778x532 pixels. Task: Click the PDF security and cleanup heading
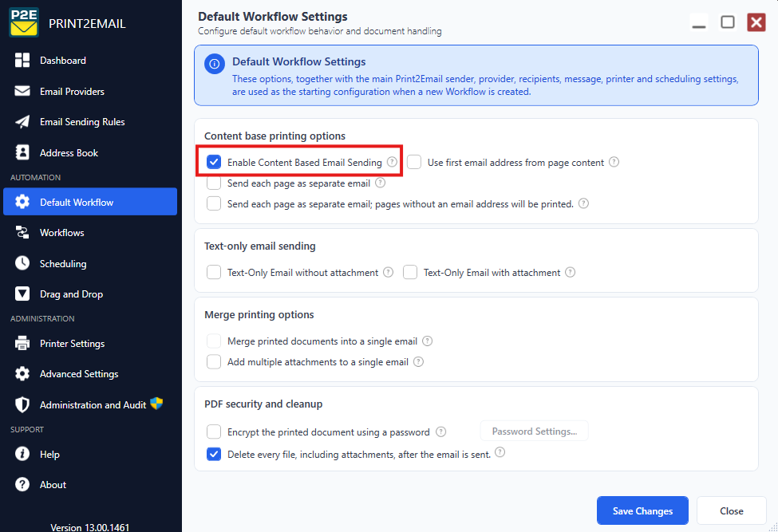(263, 404)
